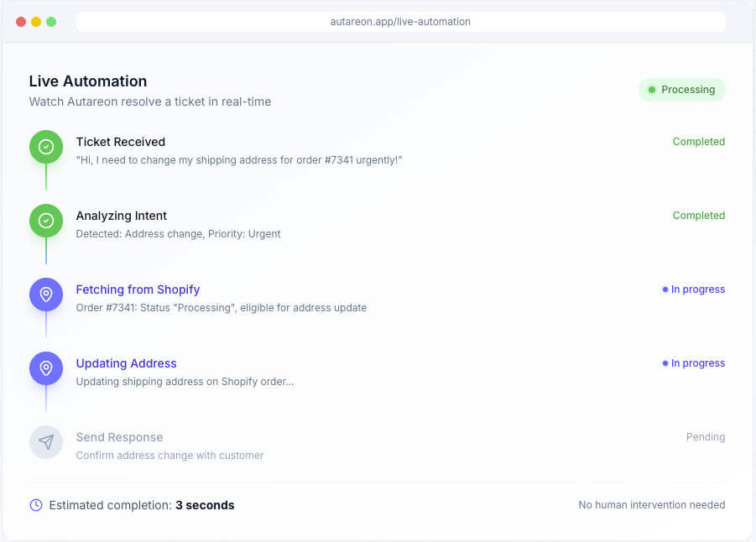Click the In progress dot next to Fetching from Shopify
The width and height of the screenshot is (756, 542).
coord(664,289)
